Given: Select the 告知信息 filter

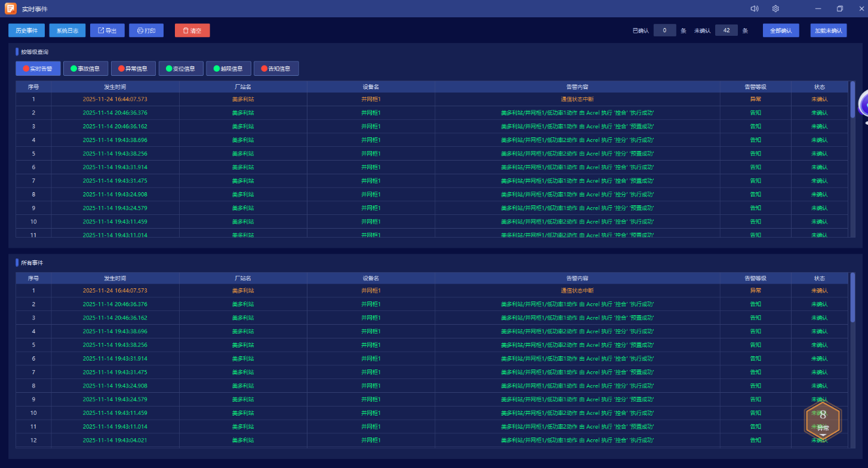Looking at the screenshot, I should 276,69.
